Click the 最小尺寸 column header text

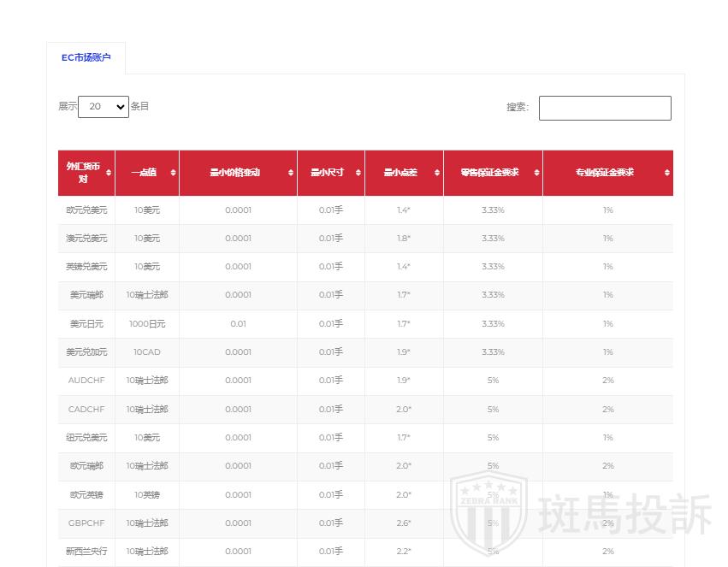coord(327,173)
